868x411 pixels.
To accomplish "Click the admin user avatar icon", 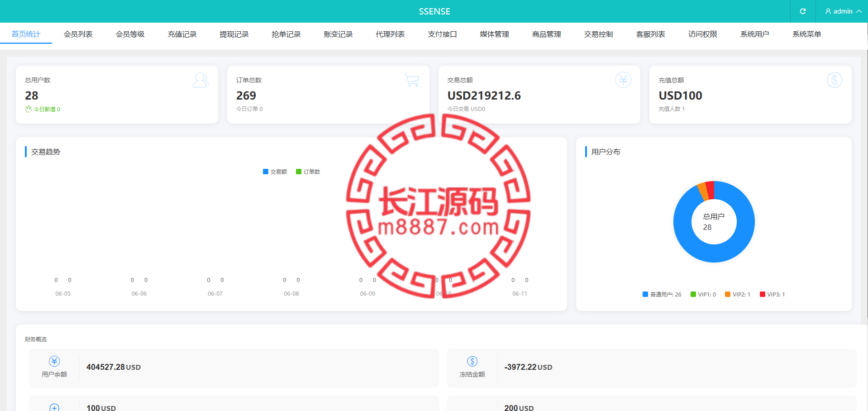I will click(x=828, y=11).
